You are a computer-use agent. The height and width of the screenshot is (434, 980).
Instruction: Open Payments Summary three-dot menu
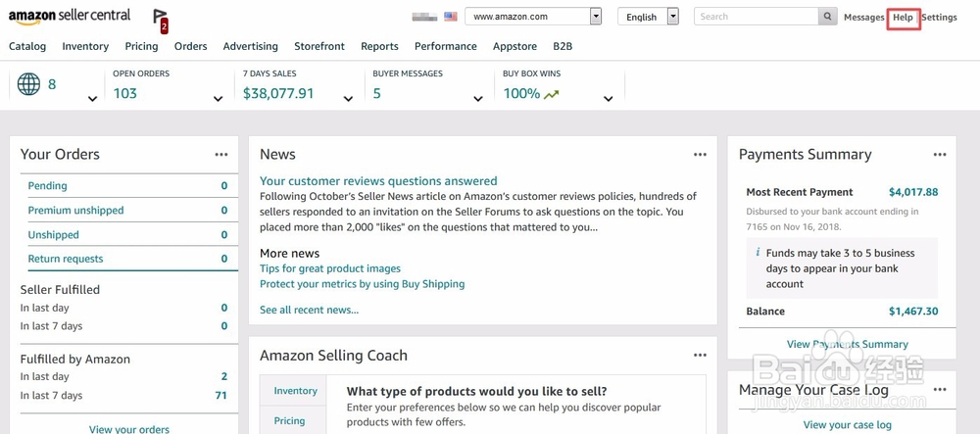(940, 155)
